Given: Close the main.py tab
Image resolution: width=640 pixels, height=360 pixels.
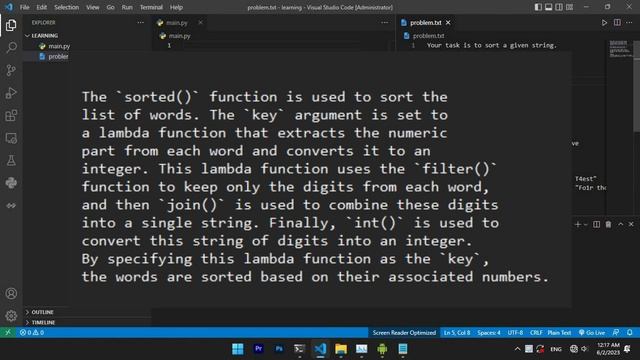Looking at the screenshot, I should [x=200, y=23].
